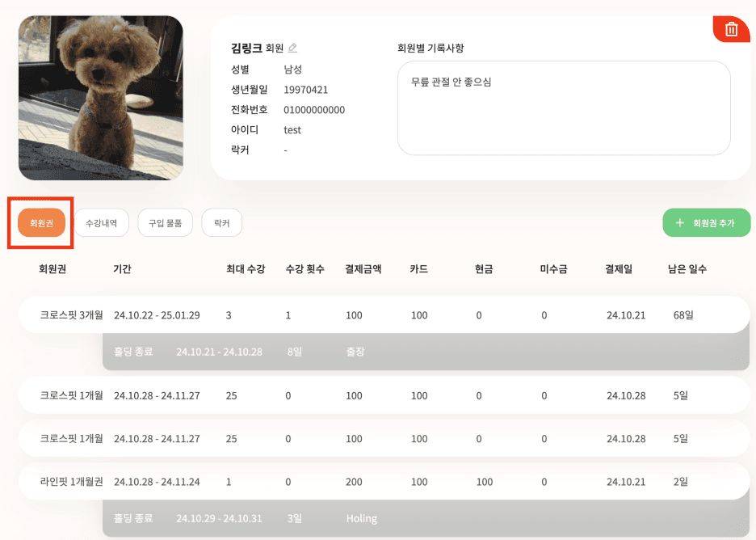Open the 락커 tab
Viewport: 756px width, 540px height.
(222, 223)
